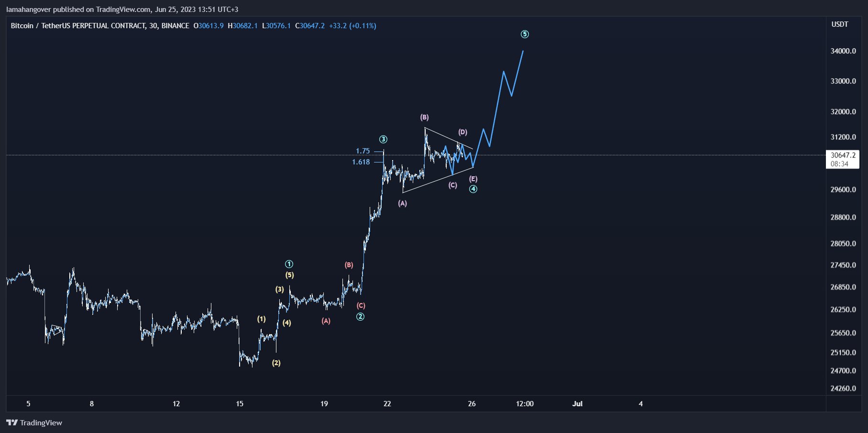Click the date 15 on time axis
The image size is (868, 433).
pos(240,404)
